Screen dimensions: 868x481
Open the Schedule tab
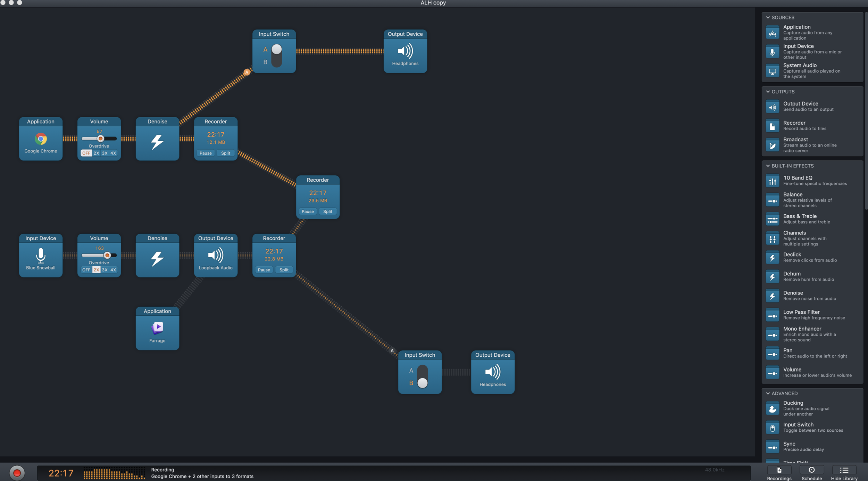811,473
